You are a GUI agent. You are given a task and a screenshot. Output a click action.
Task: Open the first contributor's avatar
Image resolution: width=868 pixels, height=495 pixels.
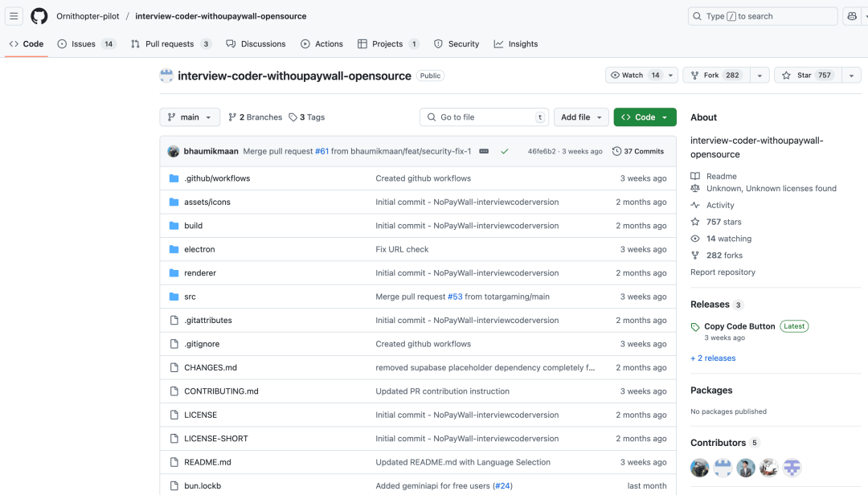coord(700,468)
